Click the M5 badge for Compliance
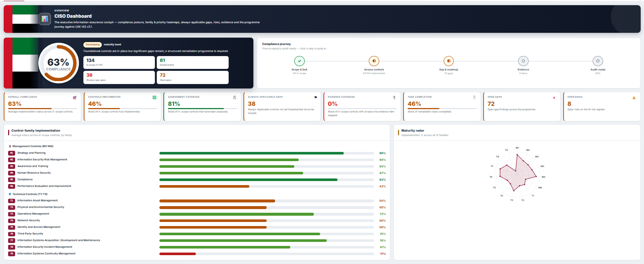The width and height of the screenshot is (644, 264). [11, 180]
